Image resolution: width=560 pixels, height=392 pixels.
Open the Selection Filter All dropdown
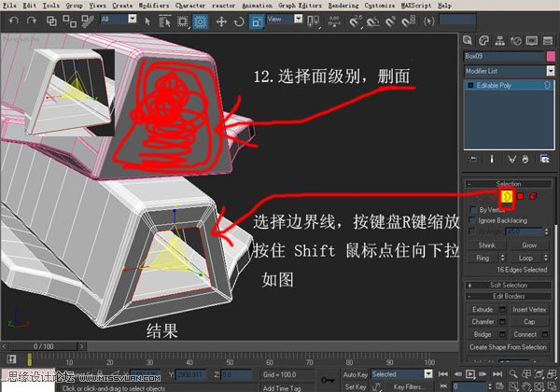point(133,19)
